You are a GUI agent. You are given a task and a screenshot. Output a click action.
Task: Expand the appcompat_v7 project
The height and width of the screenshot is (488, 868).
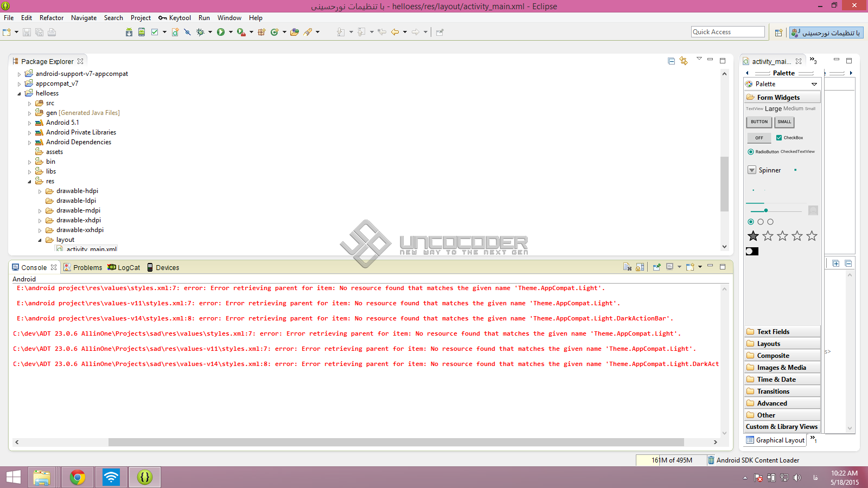[x=19, y=84]
